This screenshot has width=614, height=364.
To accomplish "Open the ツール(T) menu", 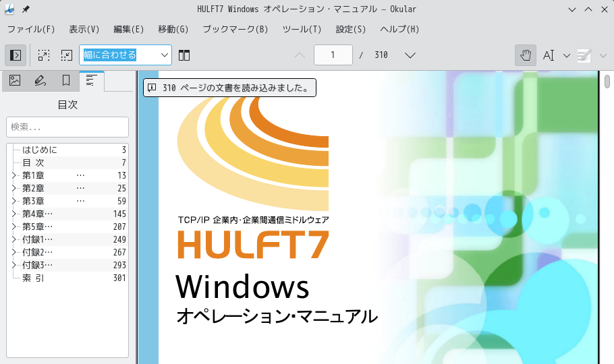I will click(x=302, y=30).
